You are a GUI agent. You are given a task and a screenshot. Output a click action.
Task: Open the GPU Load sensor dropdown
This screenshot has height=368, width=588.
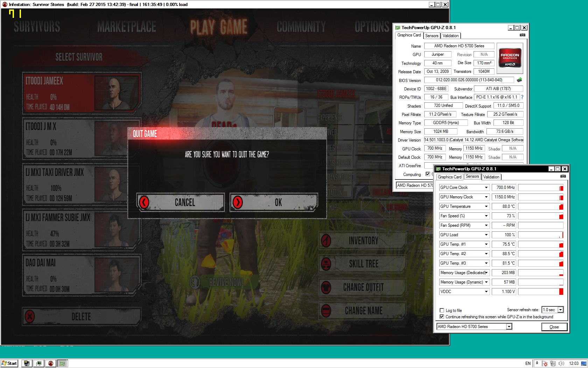click(486, 235)
